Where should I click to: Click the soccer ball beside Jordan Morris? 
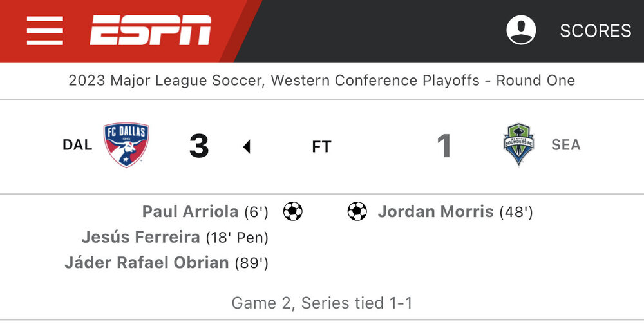[357, 211]
